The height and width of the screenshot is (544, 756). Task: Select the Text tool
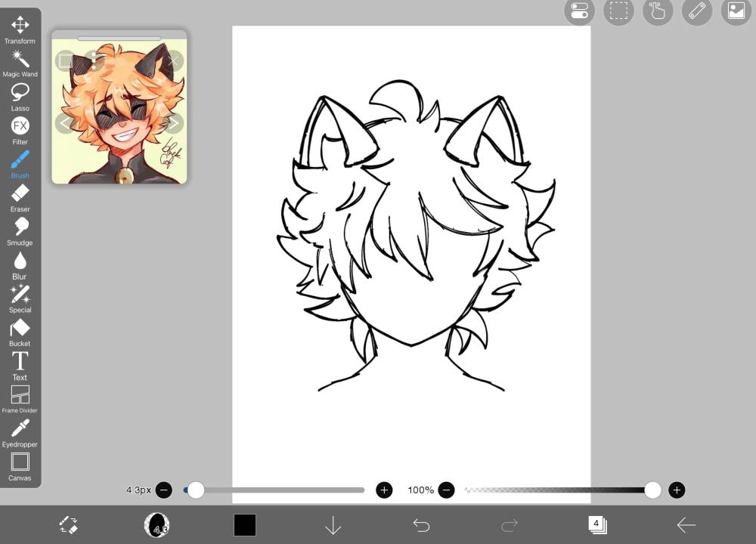click(x=20, y=366)
